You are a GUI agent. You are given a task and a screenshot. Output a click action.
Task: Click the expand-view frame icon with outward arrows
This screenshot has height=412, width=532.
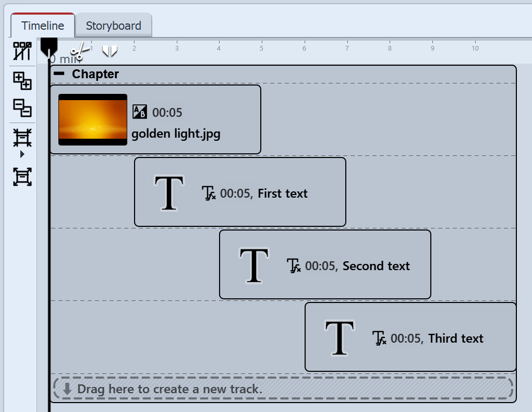click(x=22, y=177)
